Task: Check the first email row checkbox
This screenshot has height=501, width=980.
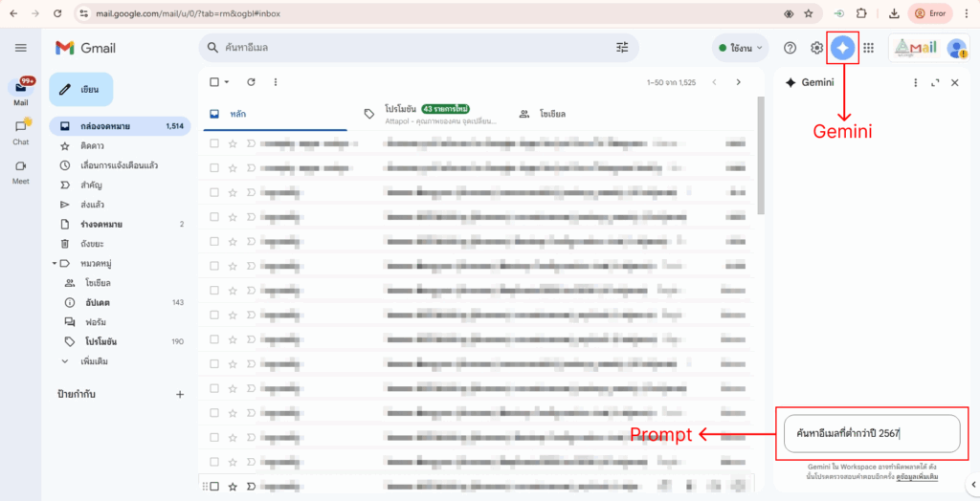Action: point(214,143)
